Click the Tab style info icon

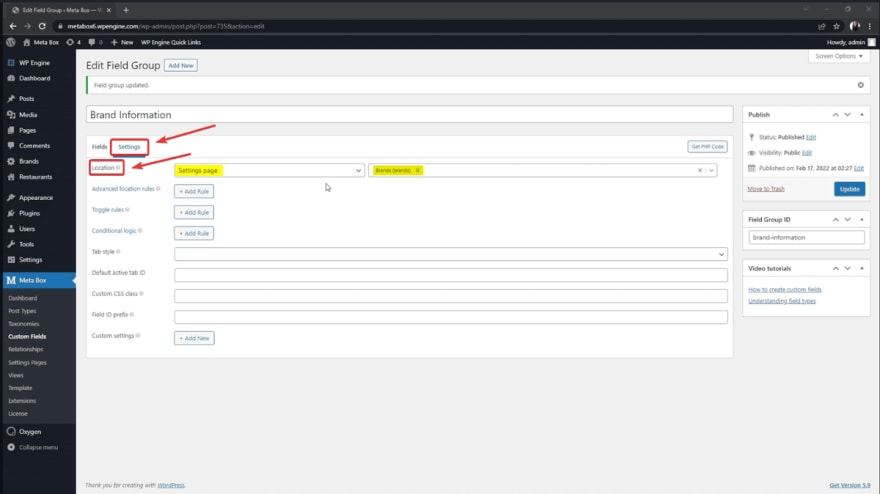(118, 251)
